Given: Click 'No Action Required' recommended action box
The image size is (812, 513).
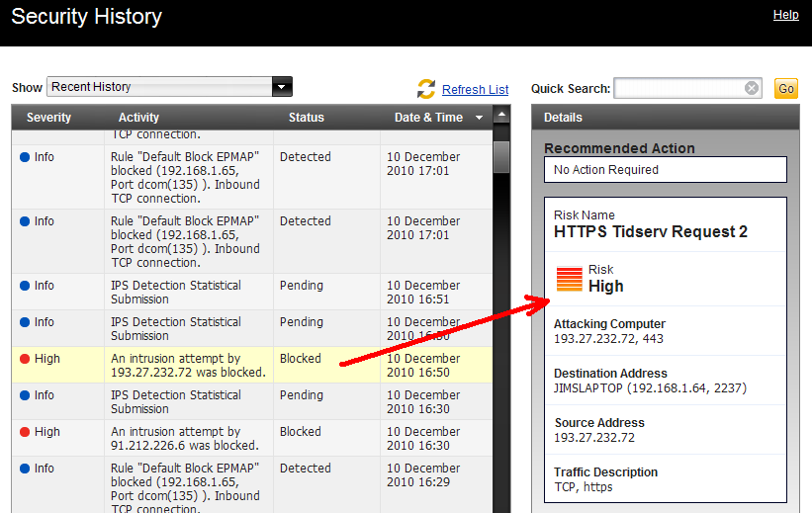Looking at the screenshot, I should click(665, 170).
